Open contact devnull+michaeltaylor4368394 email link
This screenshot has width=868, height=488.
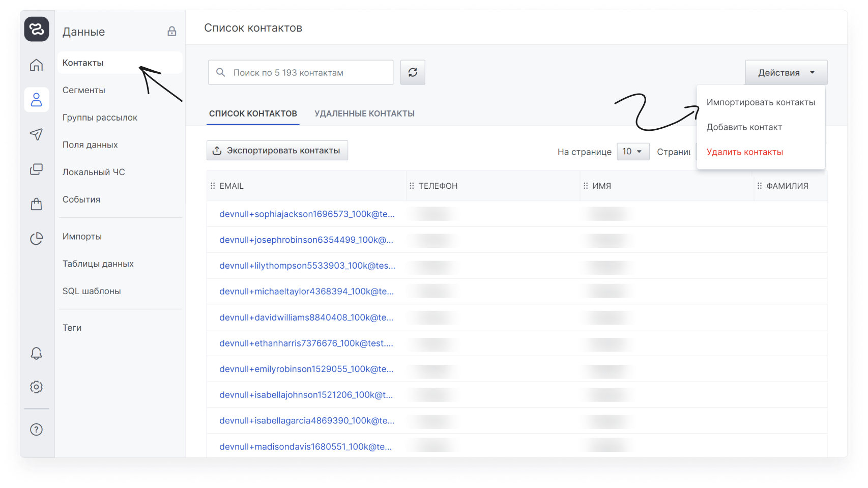click(x=306, y=292)
